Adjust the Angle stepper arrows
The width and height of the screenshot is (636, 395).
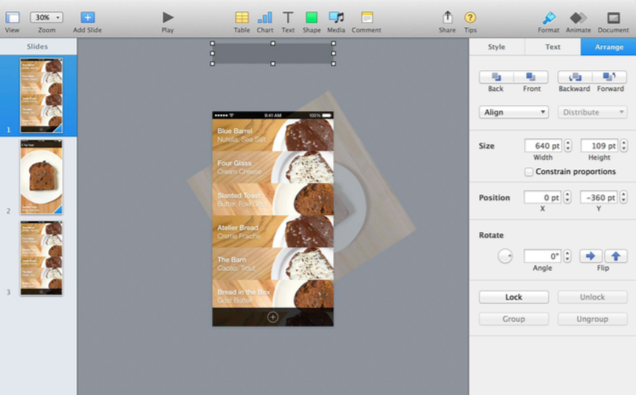(x=567, y=256)
